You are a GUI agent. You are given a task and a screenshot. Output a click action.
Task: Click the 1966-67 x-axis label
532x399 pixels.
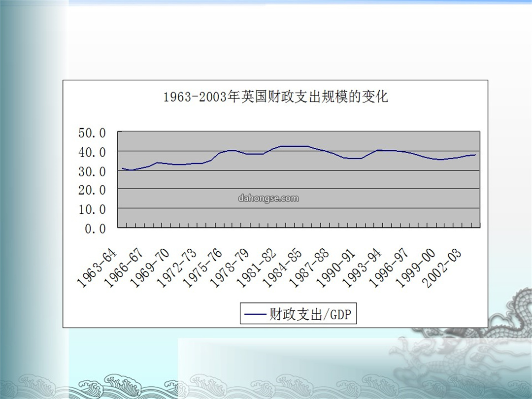point(124,268)
